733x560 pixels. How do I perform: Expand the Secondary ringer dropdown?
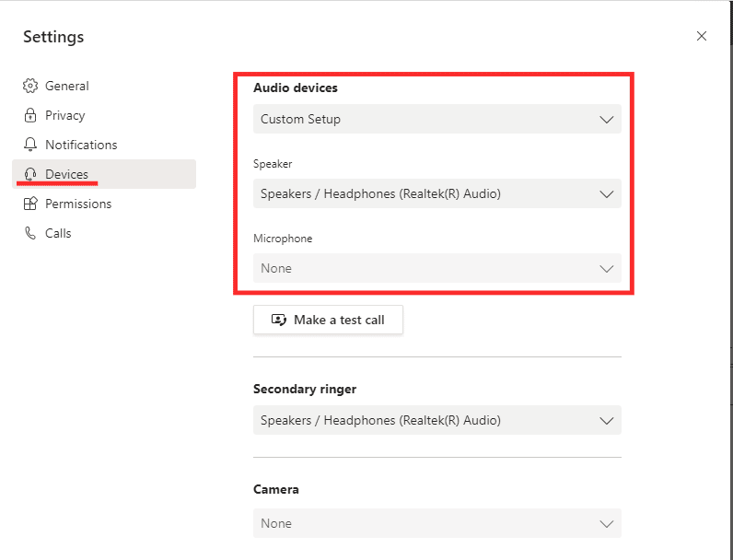[436, 420]
